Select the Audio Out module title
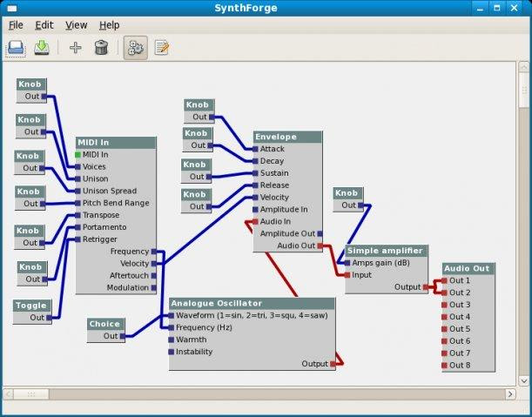532x417 pixels. pos(468,268)
